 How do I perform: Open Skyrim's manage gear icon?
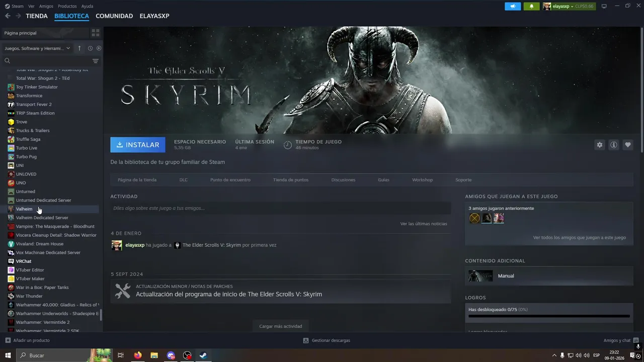click(x=600, y=145)
